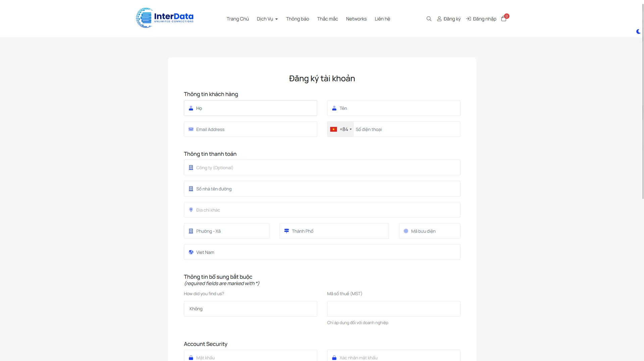Click the Account Security heading
The image size is (644, 361).
tap(205, 344)
